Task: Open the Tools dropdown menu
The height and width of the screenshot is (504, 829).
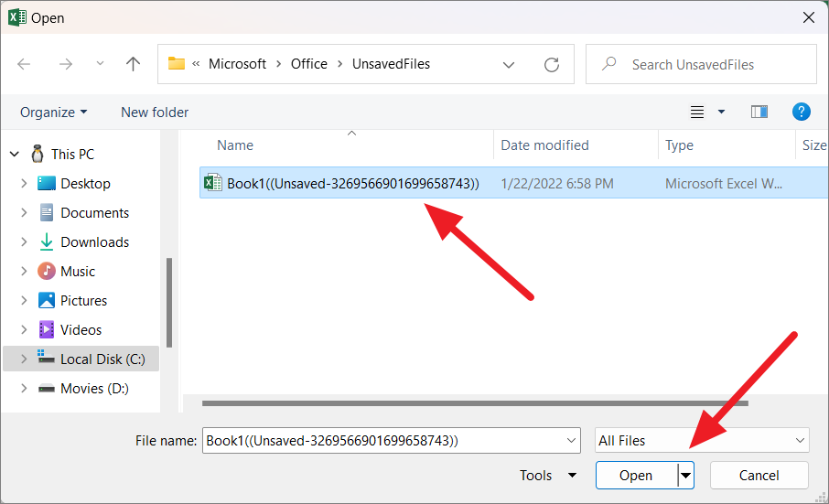Action: click(548, 476)
